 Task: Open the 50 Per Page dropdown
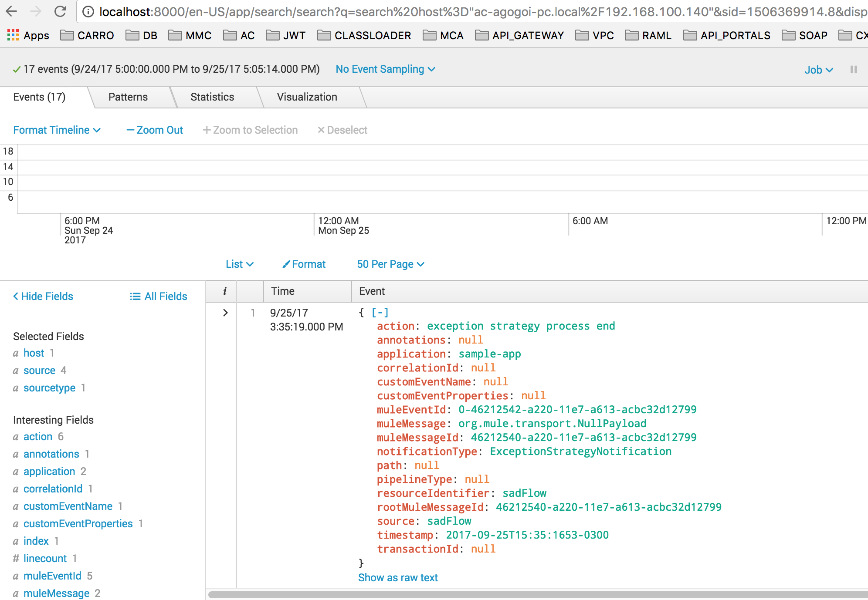pos(390,264)
